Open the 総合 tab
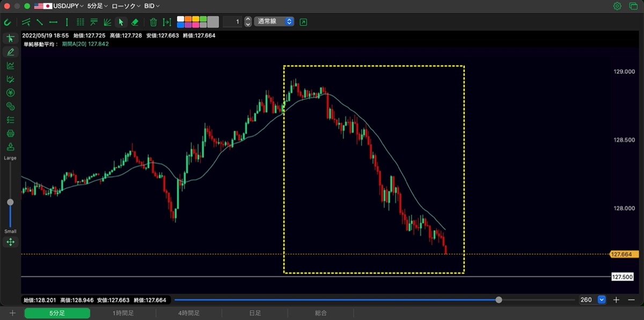644x320 pixels. point(321,313)
